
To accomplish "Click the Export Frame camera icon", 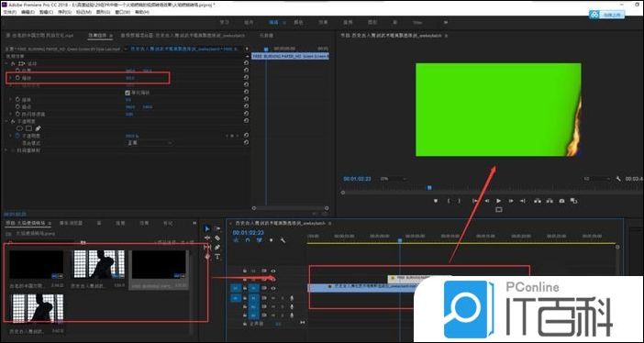I will [x=561, y=201].
